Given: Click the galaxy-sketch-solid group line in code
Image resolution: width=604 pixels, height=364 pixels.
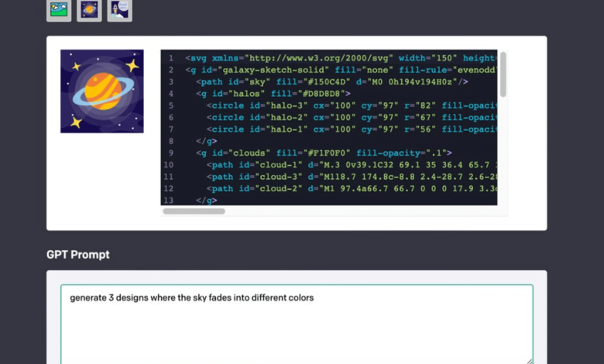Looking at the screenshot, I should point(333,70).
